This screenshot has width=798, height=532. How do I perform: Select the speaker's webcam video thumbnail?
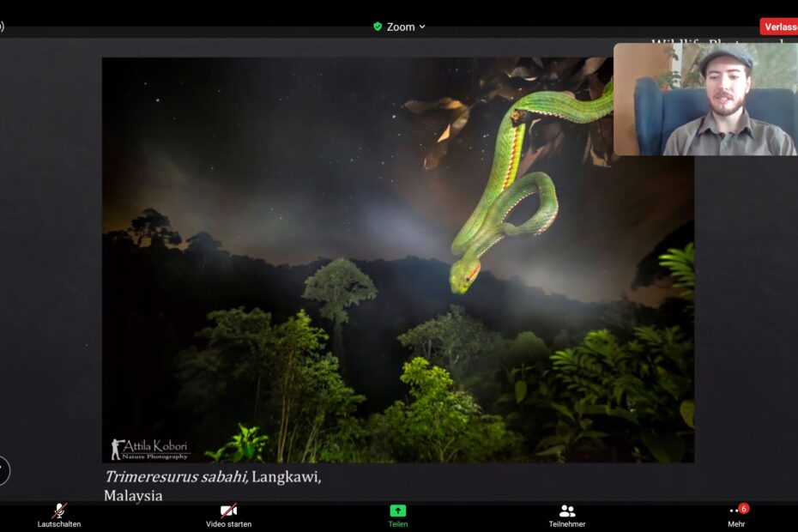[x=705, y=99]
